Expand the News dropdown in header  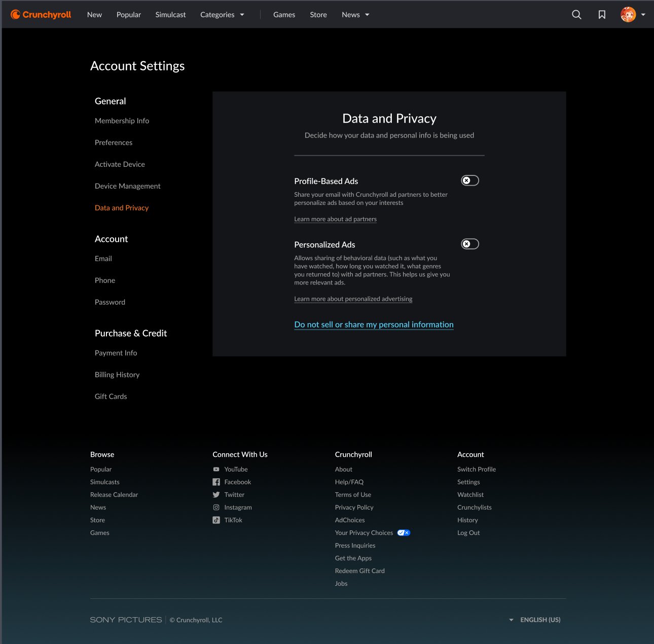point(355,15)
